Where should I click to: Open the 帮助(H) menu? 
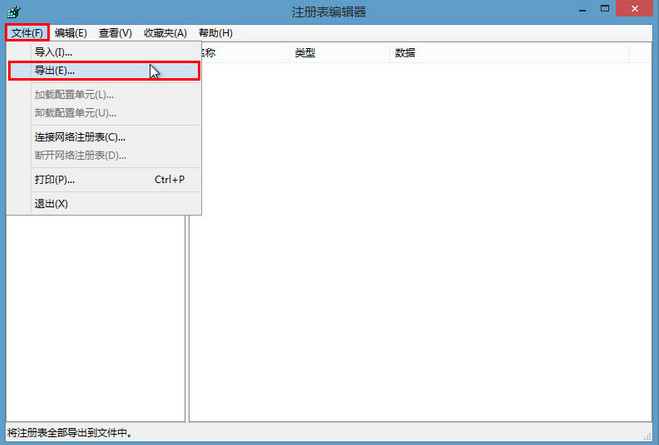pos(215,33)
